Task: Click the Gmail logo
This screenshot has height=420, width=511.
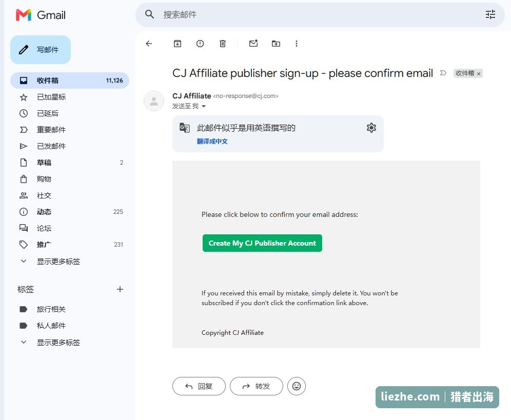Action: coord(41,15)
